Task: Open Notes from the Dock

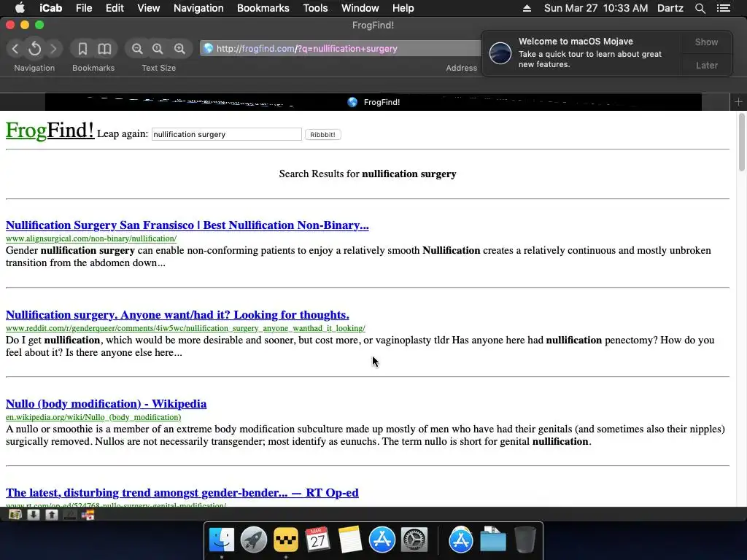Action: 349,540
